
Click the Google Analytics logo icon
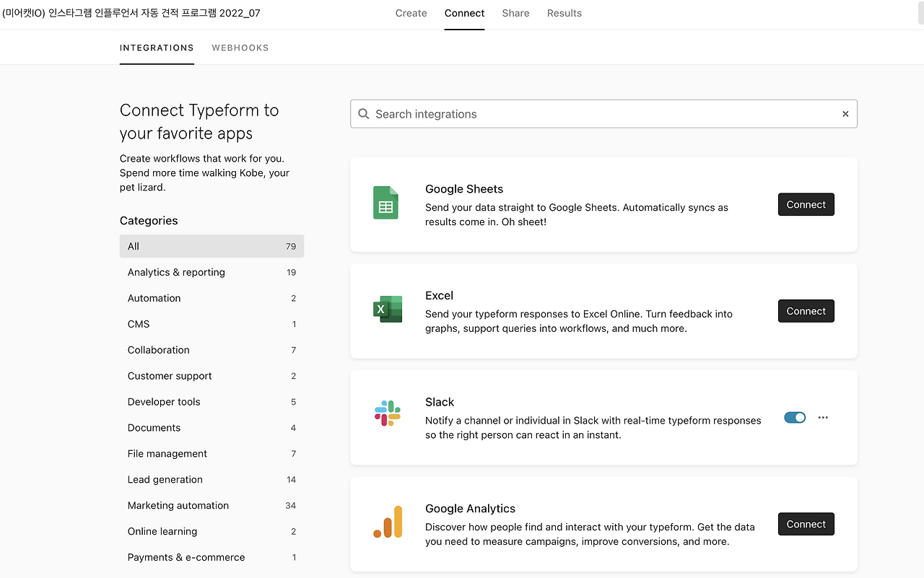(x=388, y=522)
